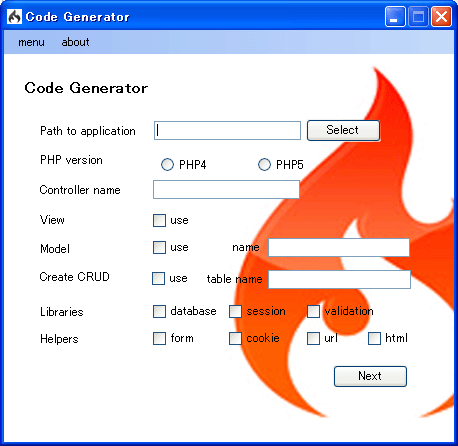
Task: Minimize the Code Generator window
Action: coord(395,16)
